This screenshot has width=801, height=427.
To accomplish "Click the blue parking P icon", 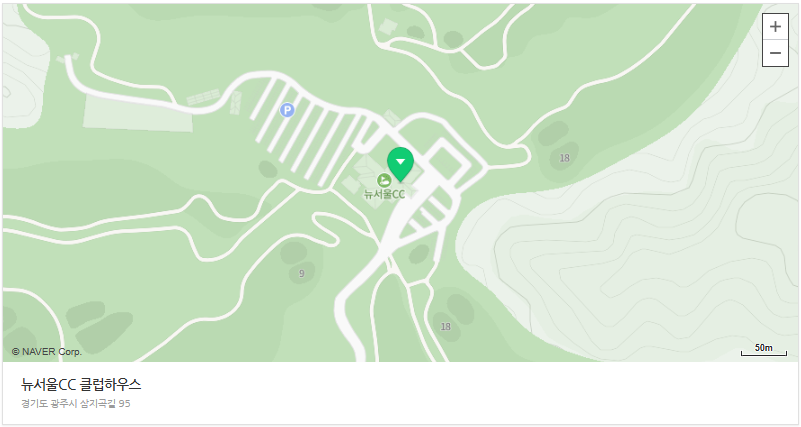I will point(287,110).
